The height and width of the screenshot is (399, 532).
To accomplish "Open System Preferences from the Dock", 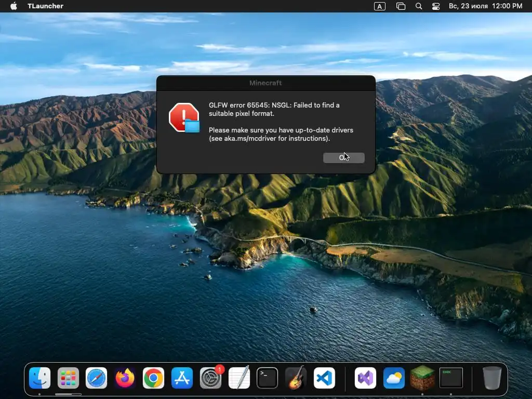I will tap(210, 378).
